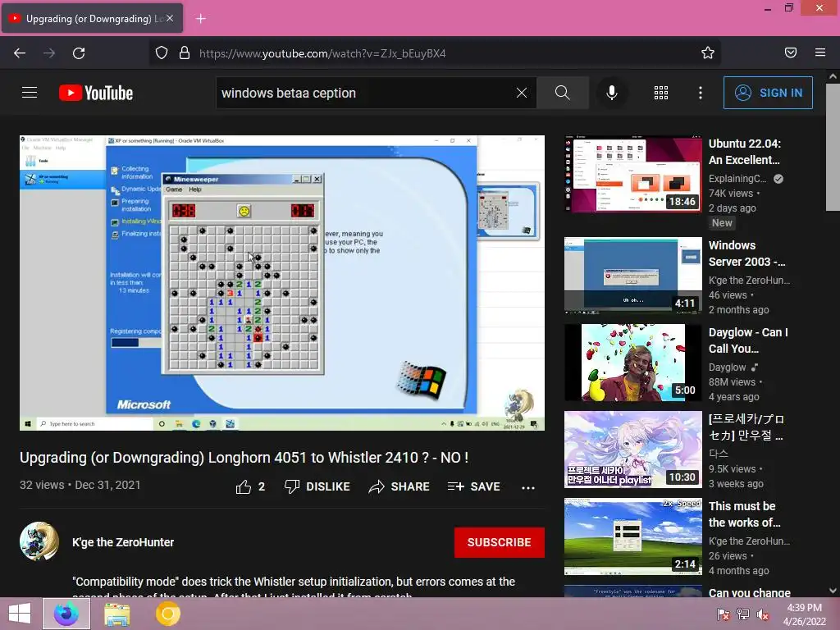Click SHARE button
Image resolution: width=840 pixels, height=630 pixels.
tap(399, 486)
